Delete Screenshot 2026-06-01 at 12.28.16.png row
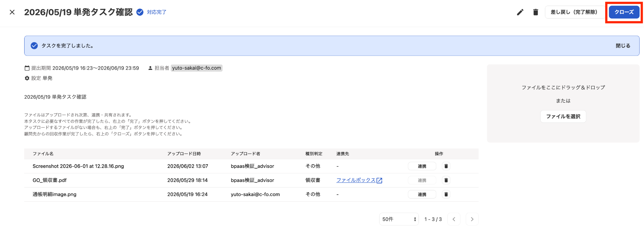The height and width of the screenshot is (234, 644). click(446, 166)
